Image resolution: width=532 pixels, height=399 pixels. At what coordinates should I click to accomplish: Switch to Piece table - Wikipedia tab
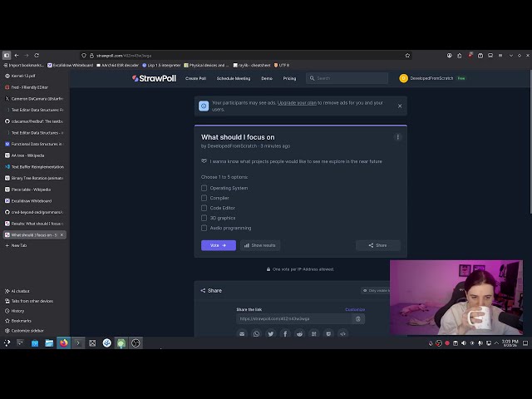click(x=35, y=190)
